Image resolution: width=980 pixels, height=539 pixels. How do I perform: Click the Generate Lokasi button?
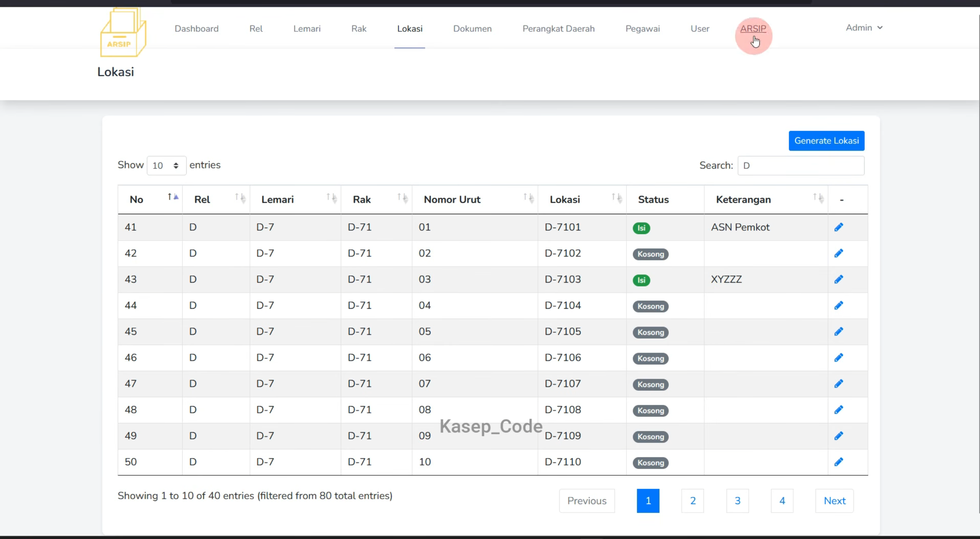coord(826,141)
